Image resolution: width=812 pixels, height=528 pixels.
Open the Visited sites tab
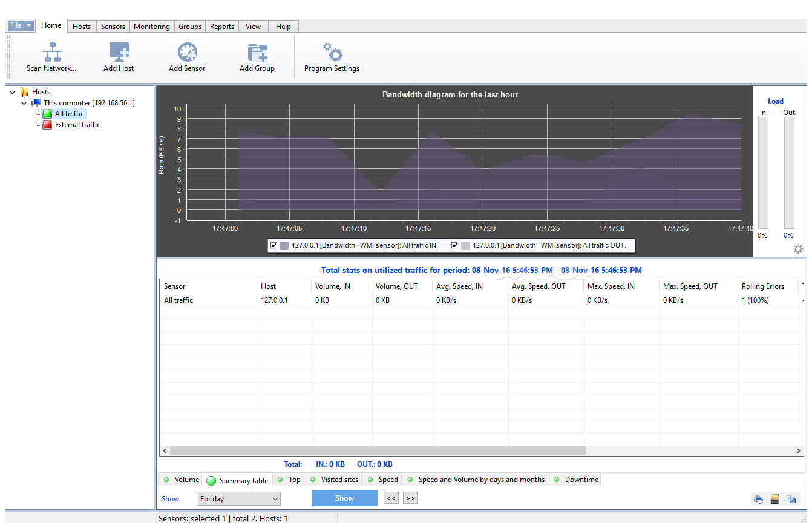(334, 480)
